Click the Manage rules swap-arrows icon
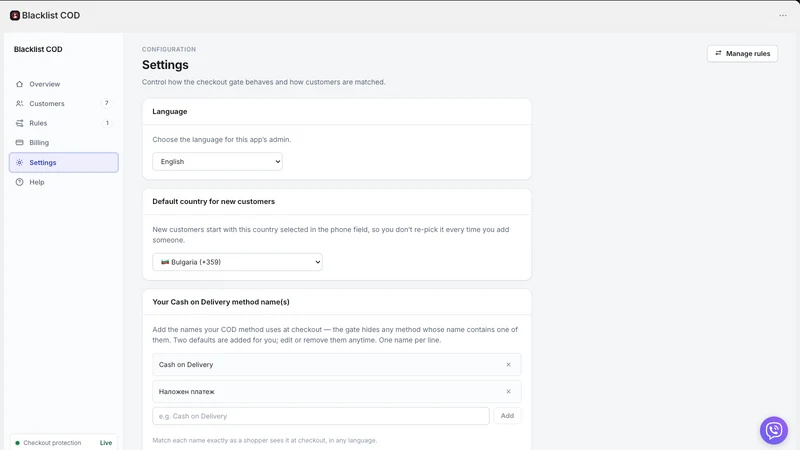The width and height of the screenshot is (800, 450). click(718, 53)
